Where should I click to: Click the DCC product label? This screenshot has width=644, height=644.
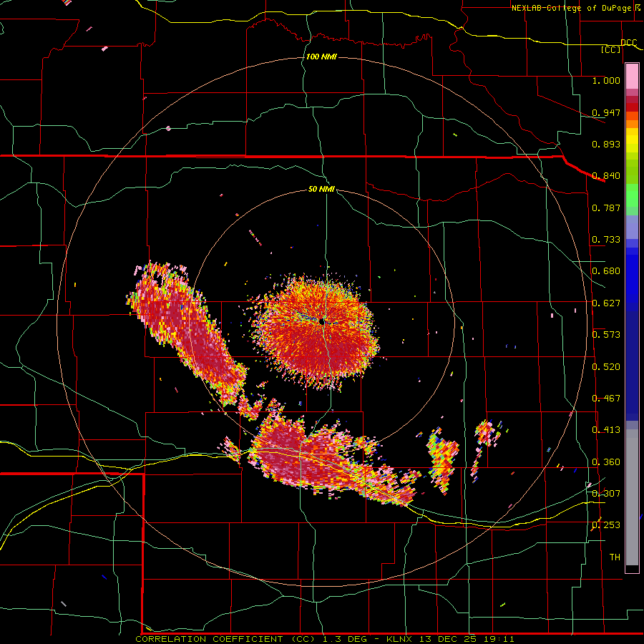(629, 42)
